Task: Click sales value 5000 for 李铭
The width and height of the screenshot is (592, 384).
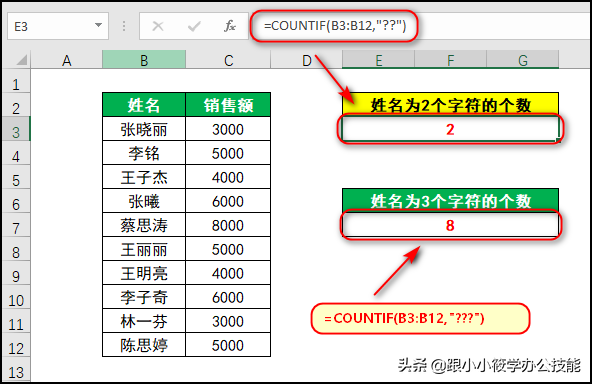Action: [228, 153]
